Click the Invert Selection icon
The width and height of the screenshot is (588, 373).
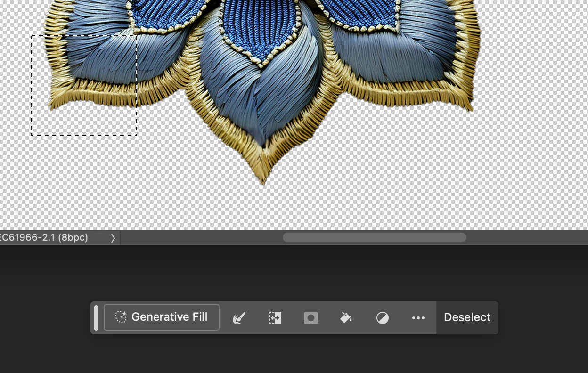coord(275,318)
